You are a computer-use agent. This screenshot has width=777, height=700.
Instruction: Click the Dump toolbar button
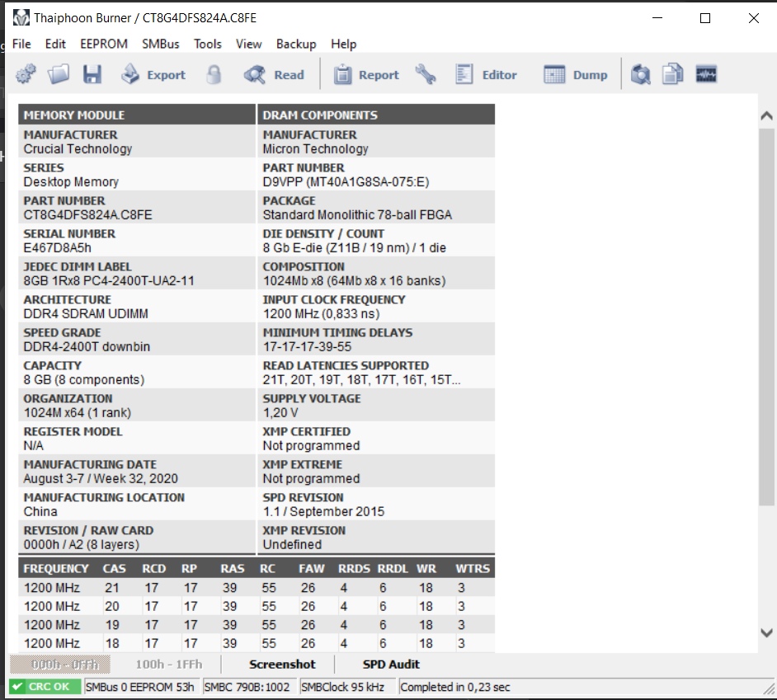[x=575, y=75]
